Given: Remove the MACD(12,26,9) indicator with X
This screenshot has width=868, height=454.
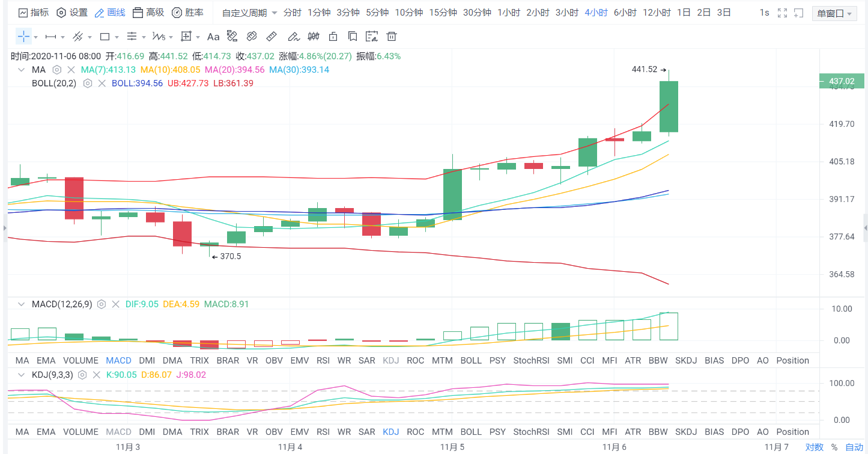Looking at the screenshot, I should click(116, 304).
